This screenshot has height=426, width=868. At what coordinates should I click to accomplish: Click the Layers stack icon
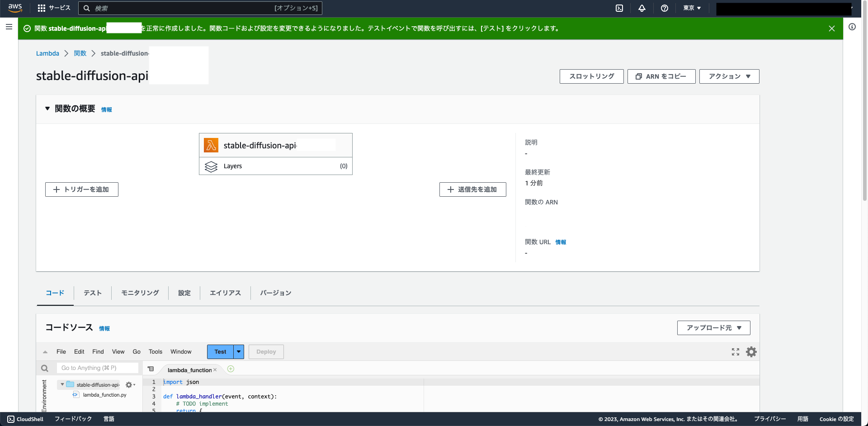tap(211, 166)
